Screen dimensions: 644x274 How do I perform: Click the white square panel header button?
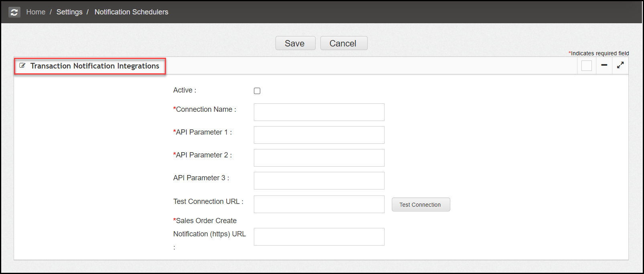pos(586,66)
